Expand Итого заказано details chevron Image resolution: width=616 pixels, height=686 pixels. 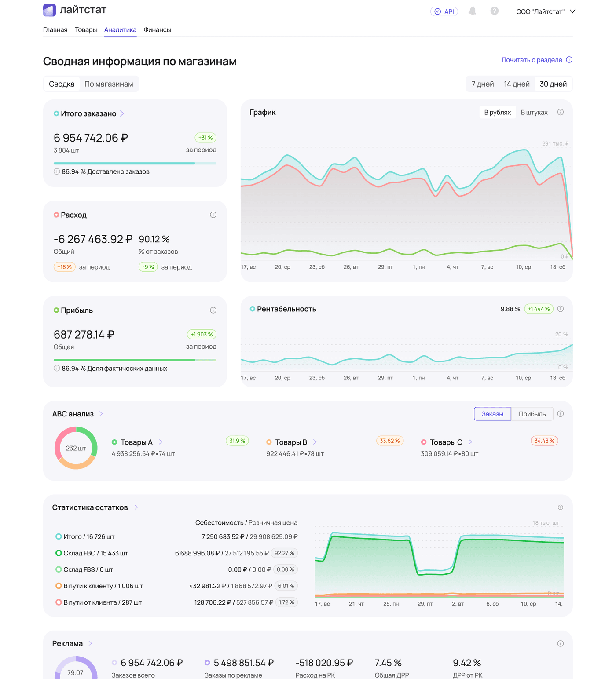click(122, 113)
